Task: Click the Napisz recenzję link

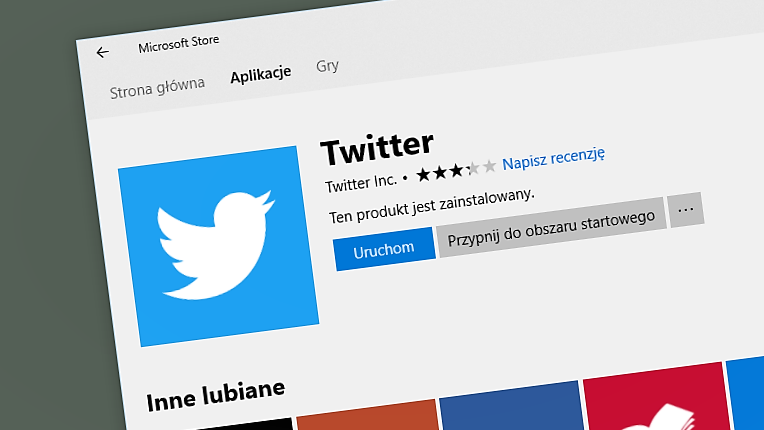Action: tap(554, 159)
